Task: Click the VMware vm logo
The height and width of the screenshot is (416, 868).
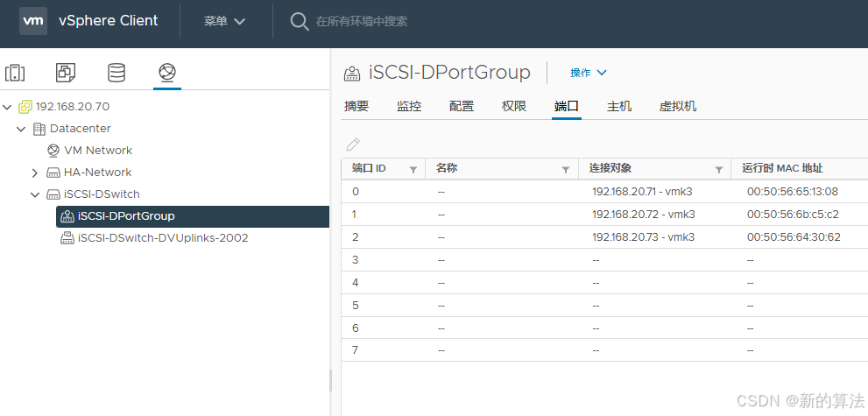Action: (x=33, y=21)
